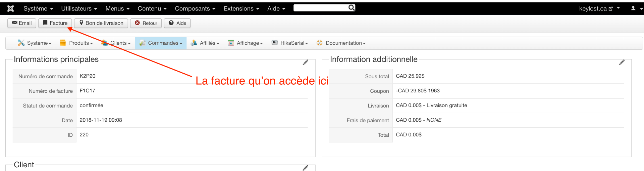Expand the Affiliés dropdown
Image resolution: width=644 pixels, height=171 pixels.
tap(205, 43)
